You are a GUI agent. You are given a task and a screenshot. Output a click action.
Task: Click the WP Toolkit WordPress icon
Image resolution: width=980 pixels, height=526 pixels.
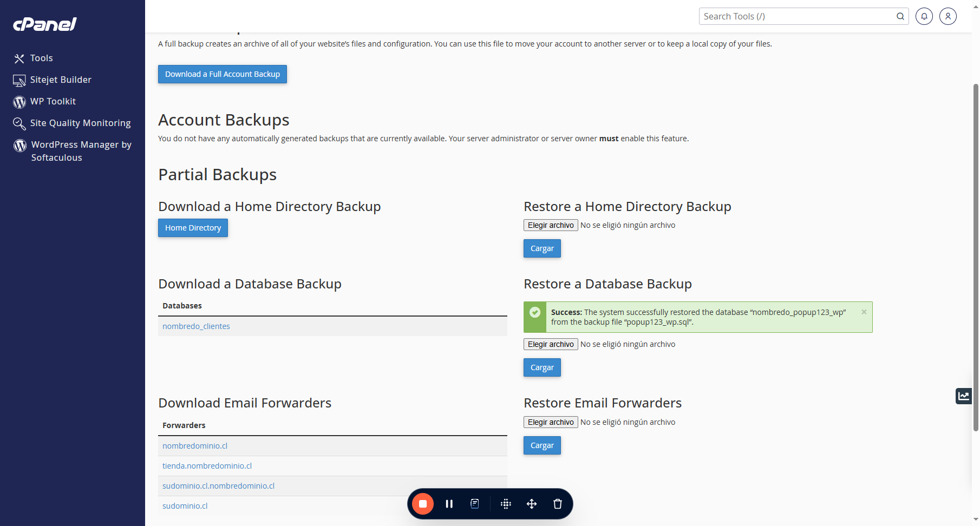19,102
